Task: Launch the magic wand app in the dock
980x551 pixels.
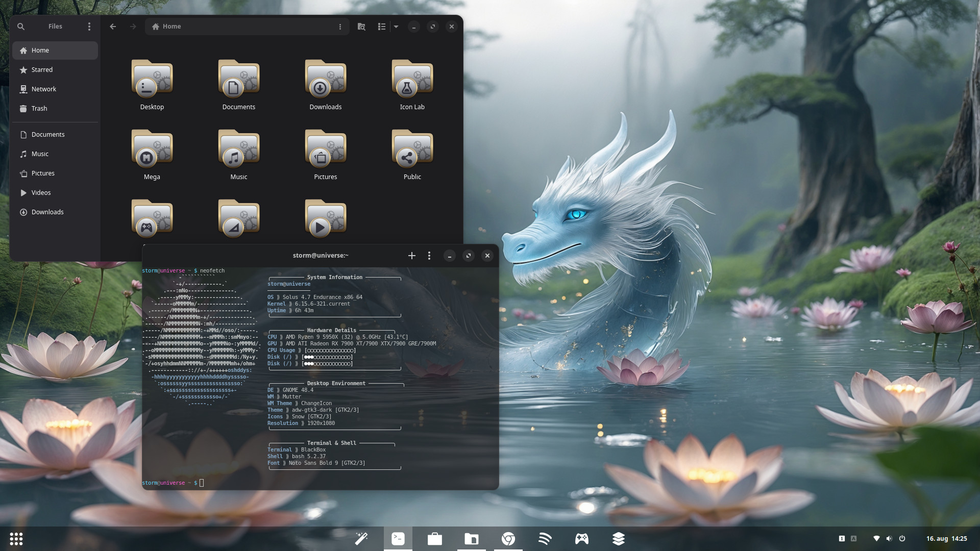Action: pyautogui.click(x=361, y=539)
